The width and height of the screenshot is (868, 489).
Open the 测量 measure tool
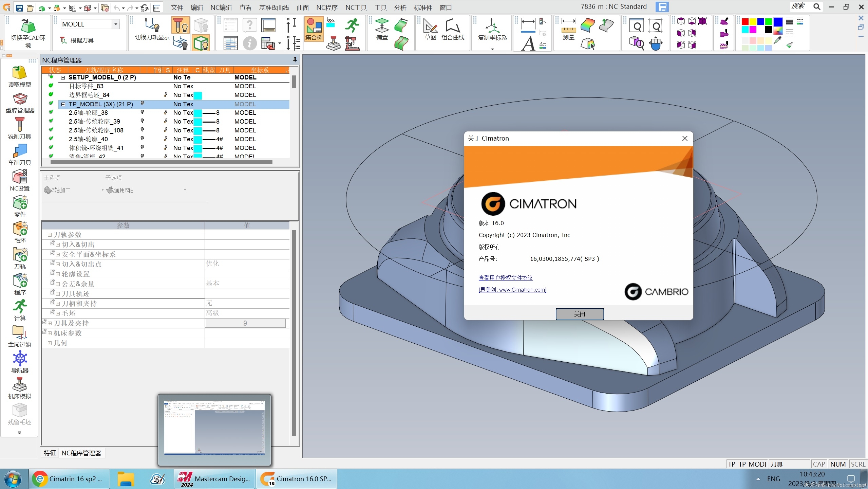click(x=568, y=29)
